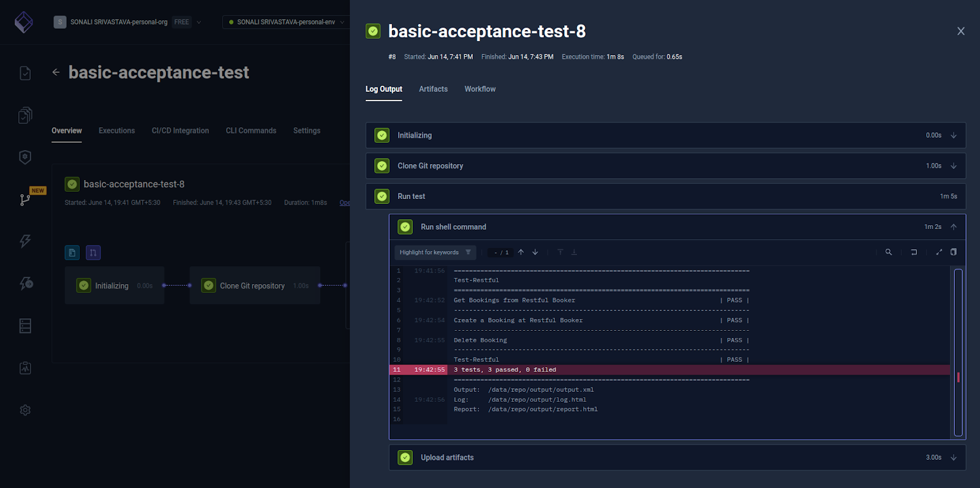Click 'Execution time: 1m 8s' text

point(593,57)
